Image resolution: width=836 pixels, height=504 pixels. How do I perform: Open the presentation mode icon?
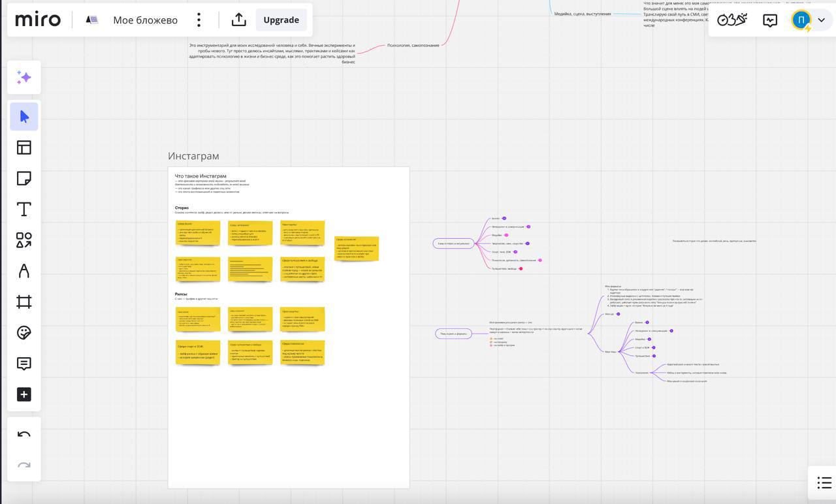[771, 20]
